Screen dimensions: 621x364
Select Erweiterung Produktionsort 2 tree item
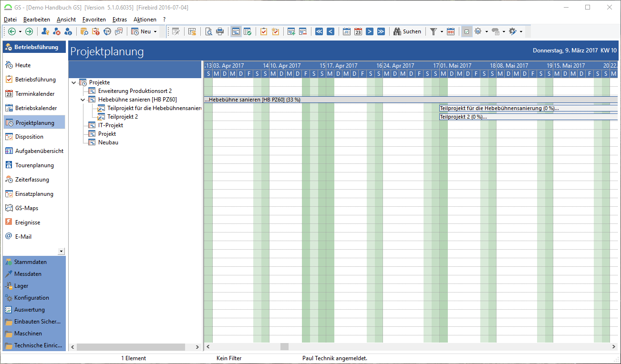135,91
